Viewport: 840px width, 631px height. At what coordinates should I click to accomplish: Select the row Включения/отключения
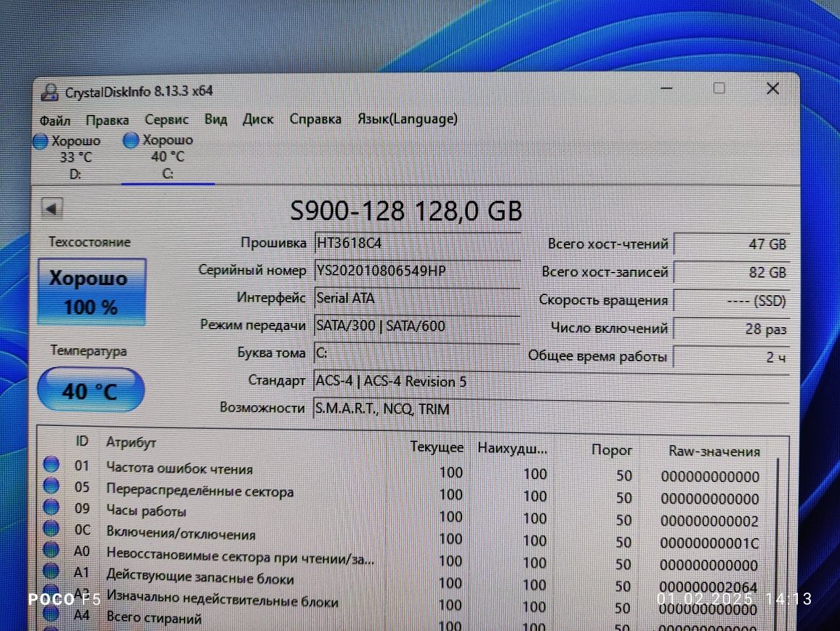click(402, 536)
